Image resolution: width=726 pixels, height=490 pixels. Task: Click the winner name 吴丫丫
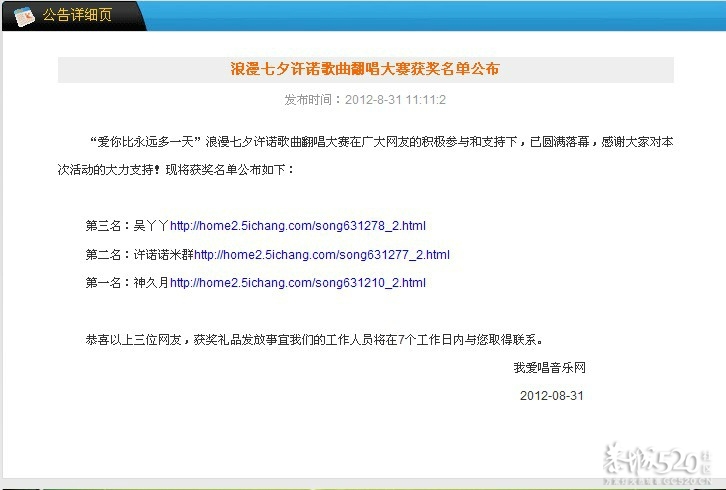(151, 226)
